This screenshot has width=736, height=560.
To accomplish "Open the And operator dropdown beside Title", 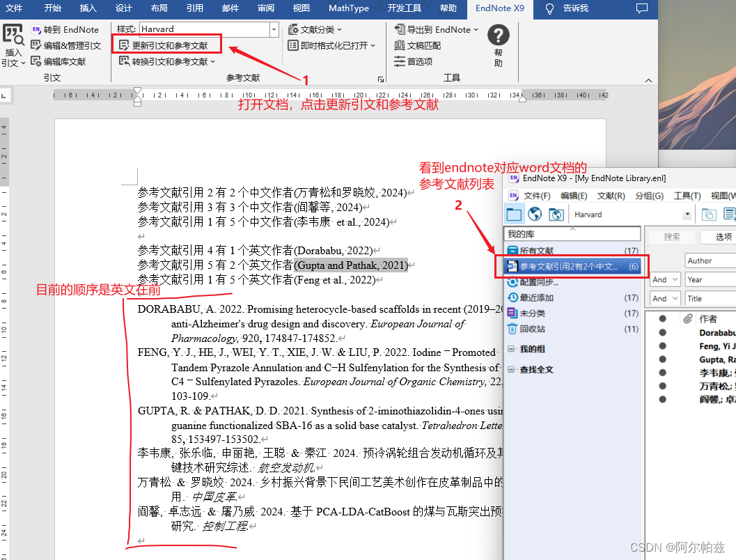I will pyautogui.click(x=665, y=299).
